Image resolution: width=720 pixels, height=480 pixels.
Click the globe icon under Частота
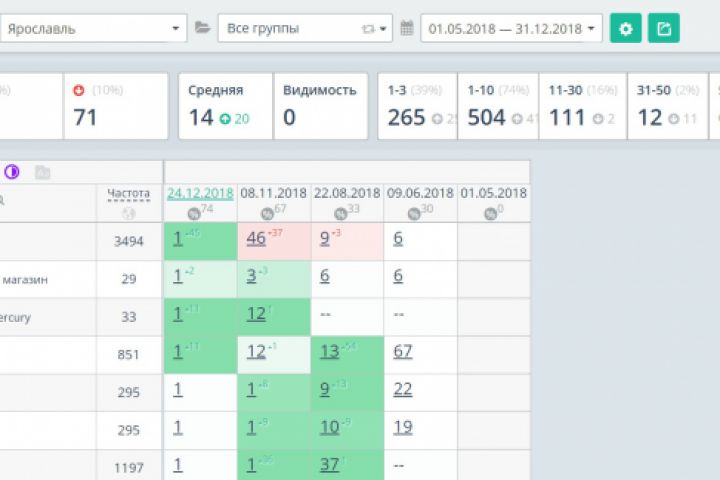click(x=128, y=213)
